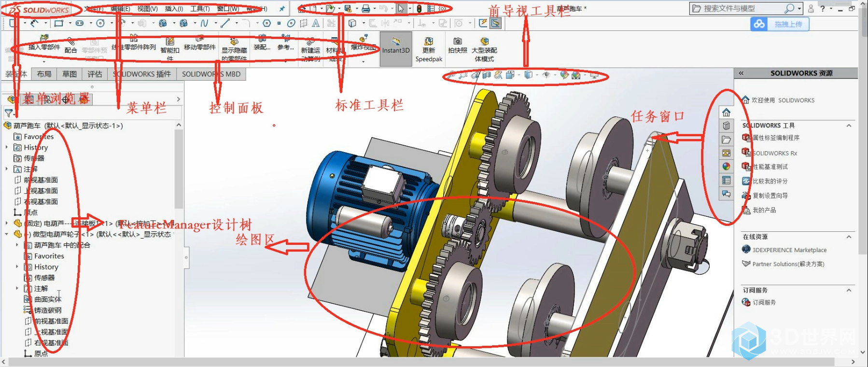Collapse the 微型电葫芦轮子<1> component node

point(7,234)
